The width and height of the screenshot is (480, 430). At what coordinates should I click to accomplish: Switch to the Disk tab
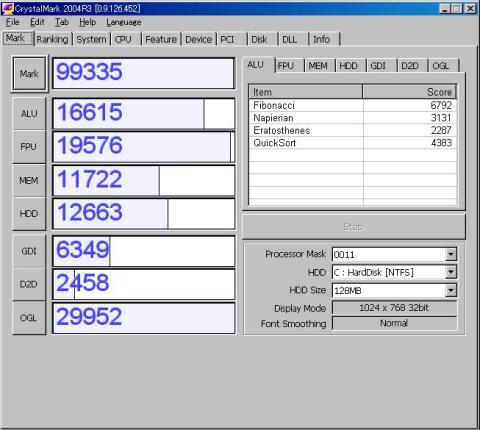(x=262, y=39)
